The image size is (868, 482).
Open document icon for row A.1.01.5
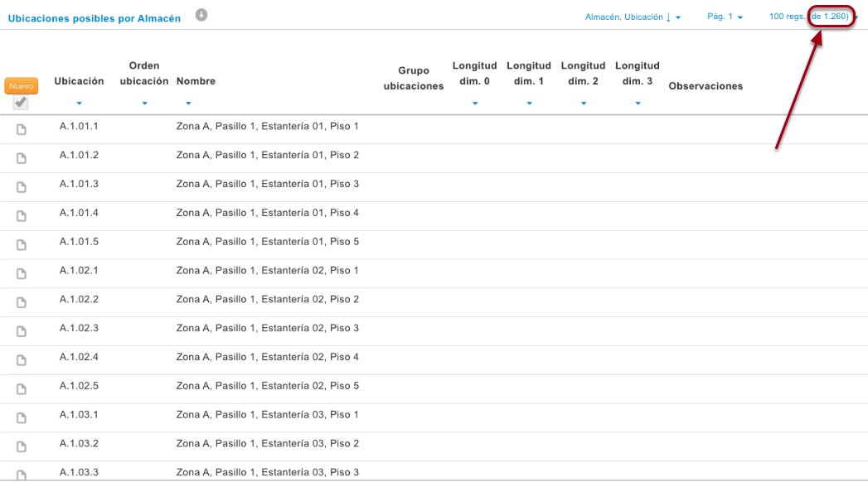pyautogui.click(x=22, y=245)
